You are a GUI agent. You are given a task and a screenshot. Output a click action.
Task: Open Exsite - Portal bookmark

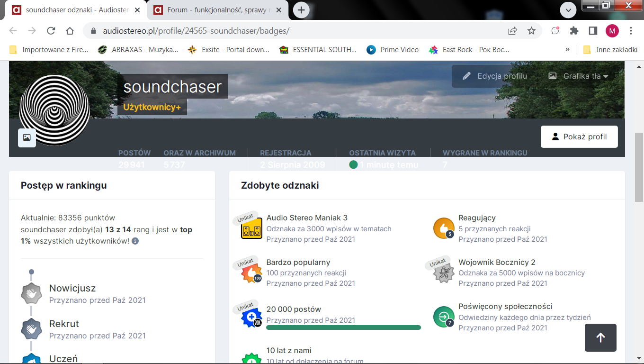pos(228,49)
